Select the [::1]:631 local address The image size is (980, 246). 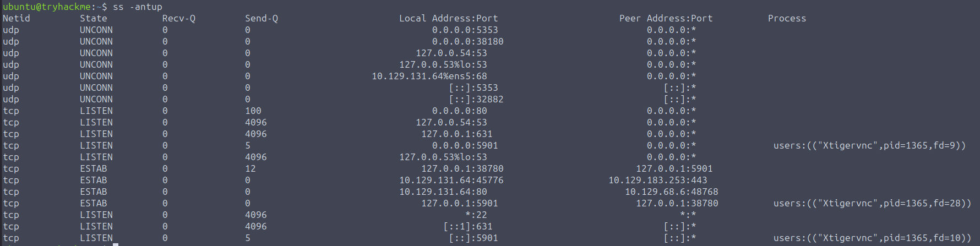(x=467, y=226)
